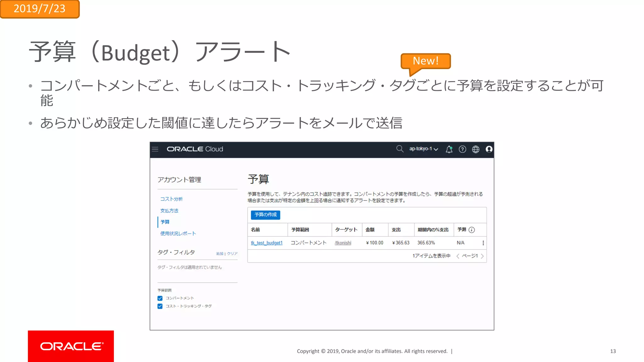Viewport: 644px width, 362px height.
Task: Go to the next page arrow
Action: 482,256
